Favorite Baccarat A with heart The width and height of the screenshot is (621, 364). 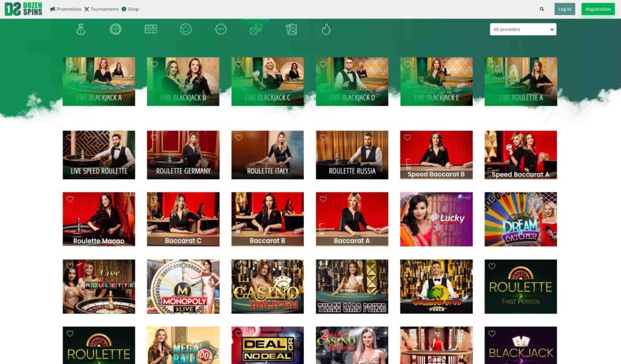point(323,199)
